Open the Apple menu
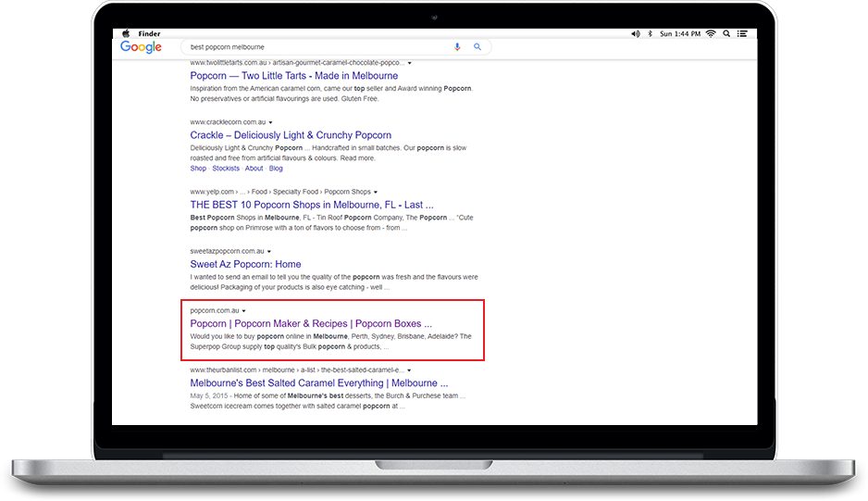This screenshot has width=868, height=501. click(125, 33)
